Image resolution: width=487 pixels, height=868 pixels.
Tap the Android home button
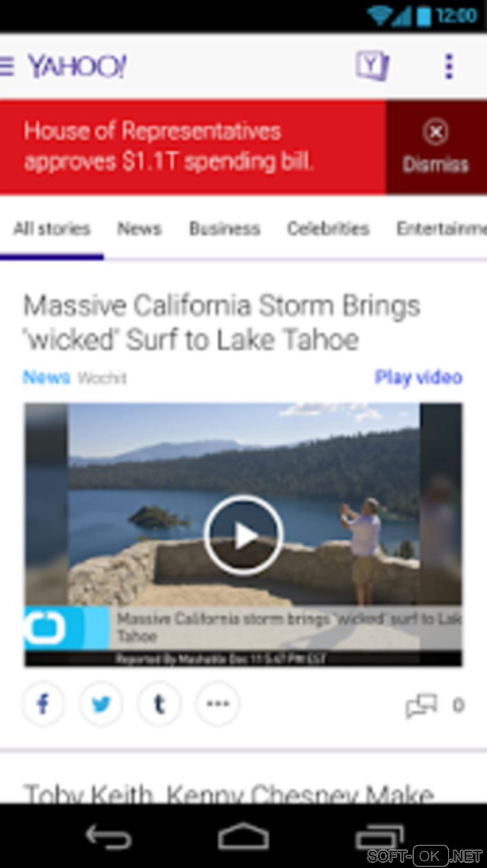pyautogui.click(x=243, y=836)
